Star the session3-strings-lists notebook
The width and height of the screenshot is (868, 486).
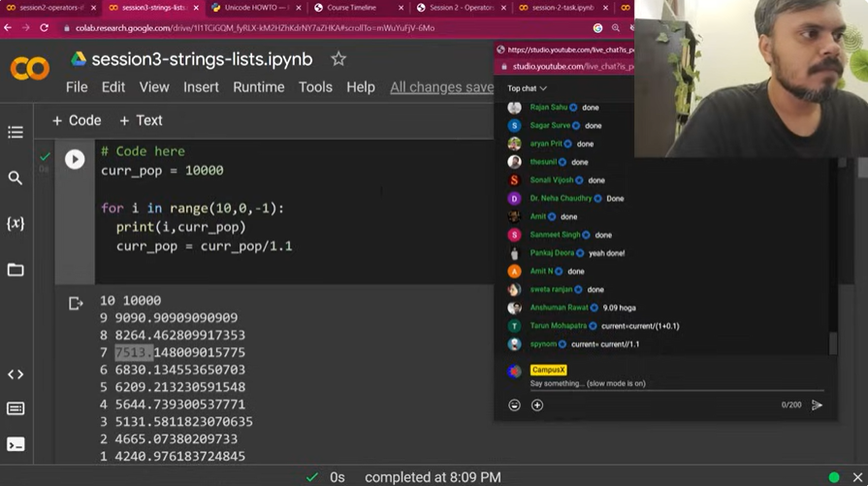(338, 58)
